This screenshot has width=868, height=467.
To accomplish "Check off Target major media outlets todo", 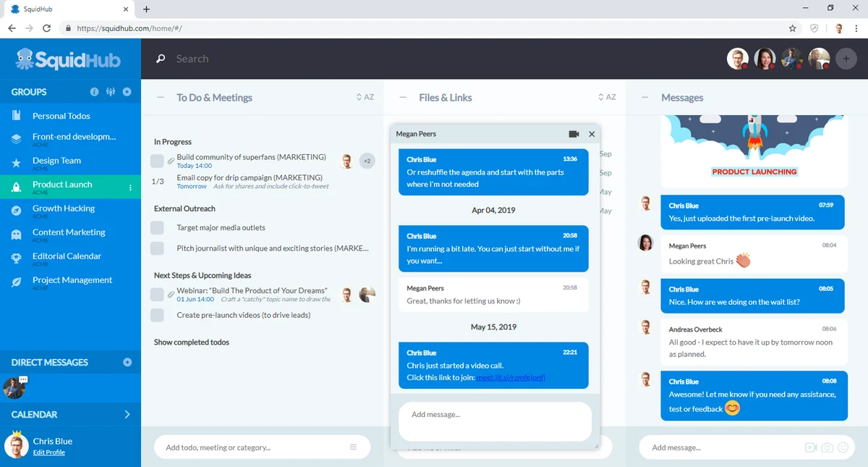I will tap(157, 227).
